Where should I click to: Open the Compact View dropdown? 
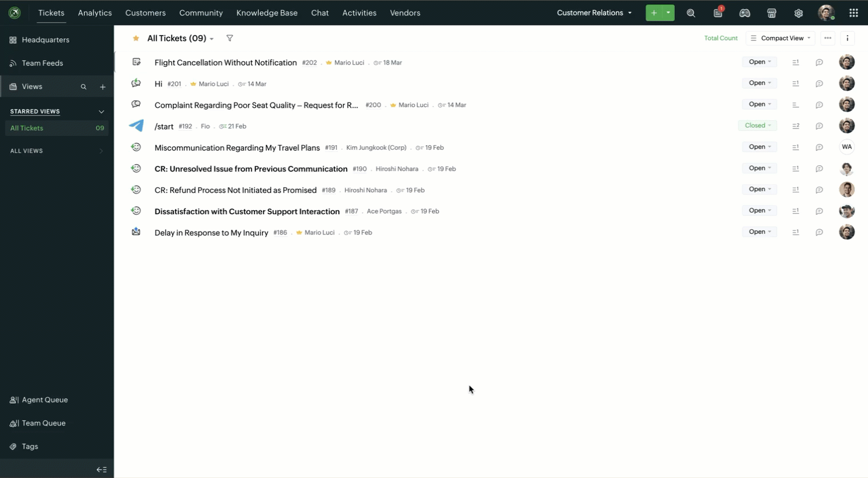click(x=781, y=38)
